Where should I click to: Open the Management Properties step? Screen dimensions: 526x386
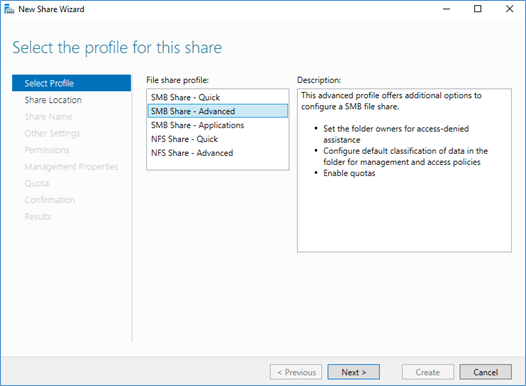(71, 167)
